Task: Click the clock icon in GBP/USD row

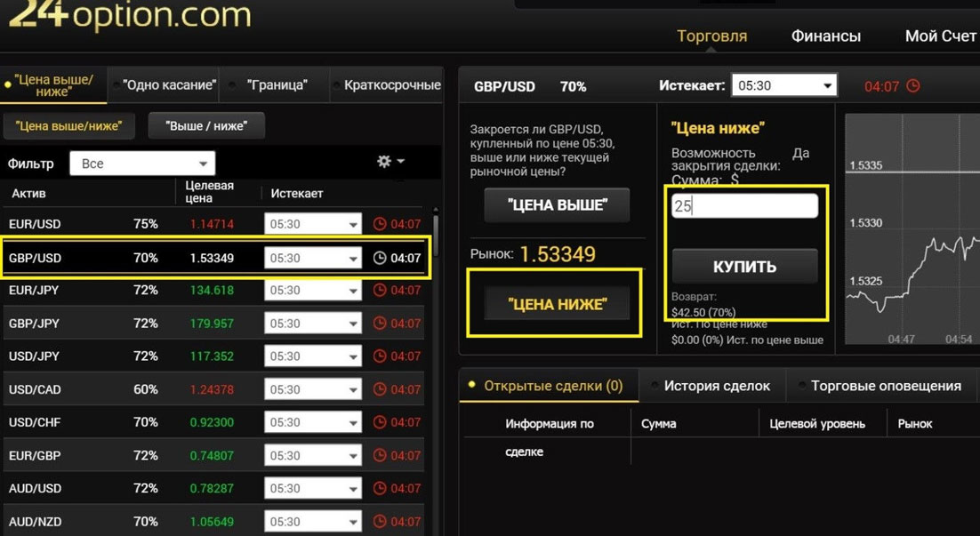Action: click(x=380, y=258)
